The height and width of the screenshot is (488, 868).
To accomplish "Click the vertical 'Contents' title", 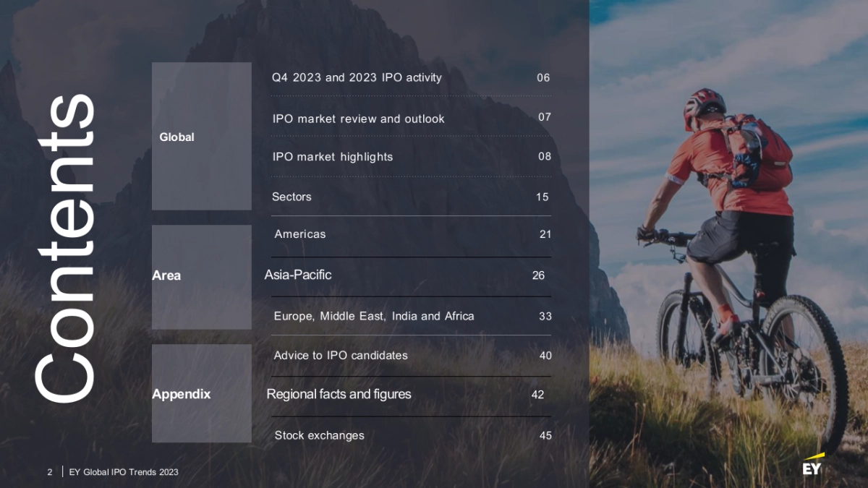I will coord(65,248).
